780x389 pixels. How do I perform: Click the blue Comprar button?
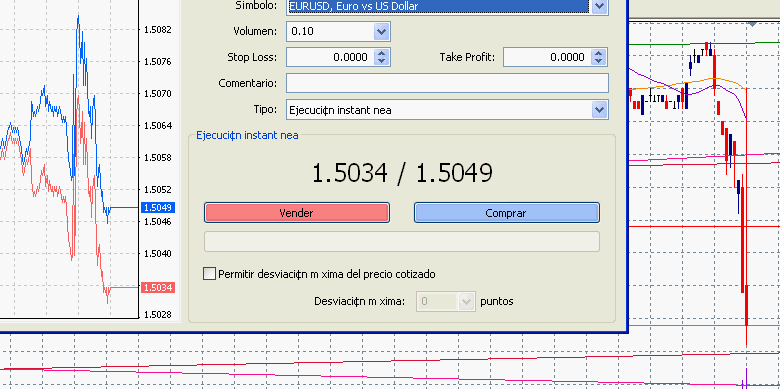coord(506,213)
